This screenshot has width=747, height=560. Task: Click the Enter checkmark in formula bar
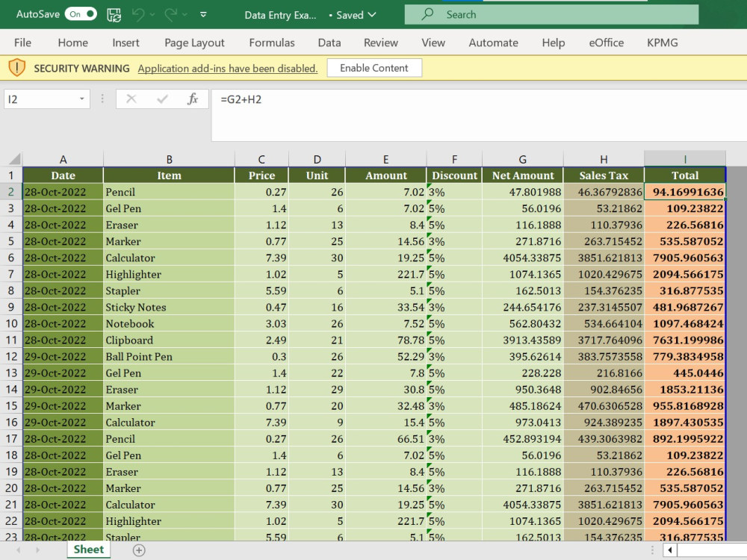click(162, 99)
